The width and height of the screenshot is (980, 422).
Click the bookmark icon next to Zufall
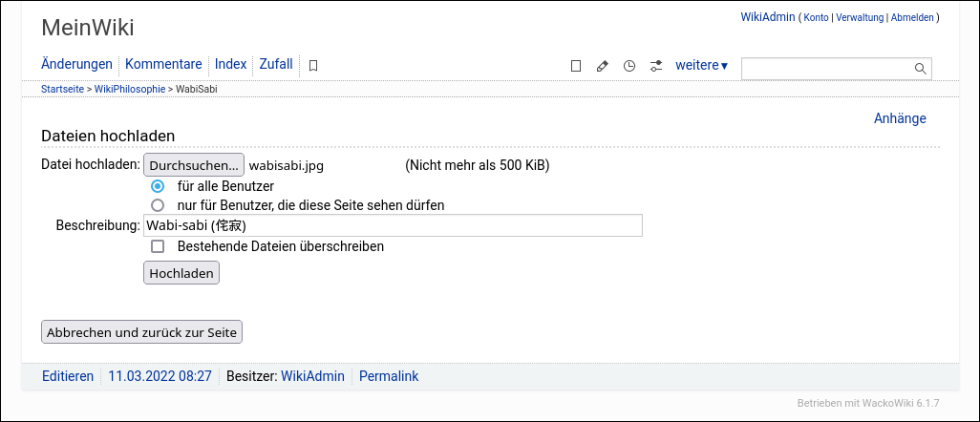pos(313,66)
